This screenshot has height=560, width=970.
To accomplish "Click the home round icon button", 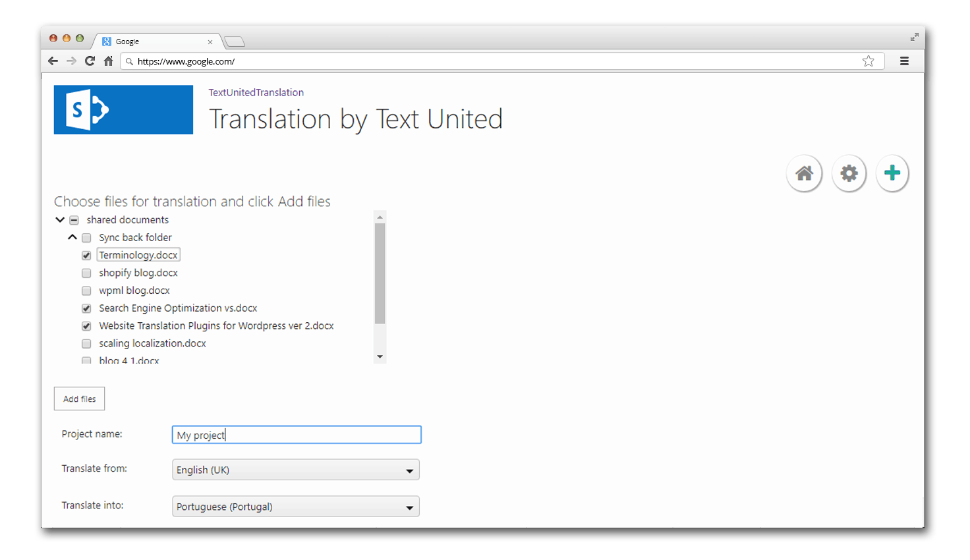I will pos(804,173).
